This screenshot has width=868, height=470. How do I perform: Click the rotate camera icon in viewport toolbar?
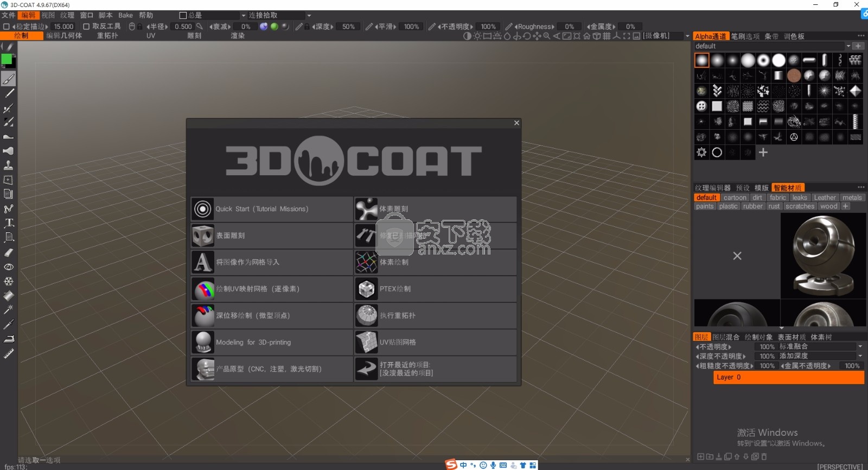[527, 36]
